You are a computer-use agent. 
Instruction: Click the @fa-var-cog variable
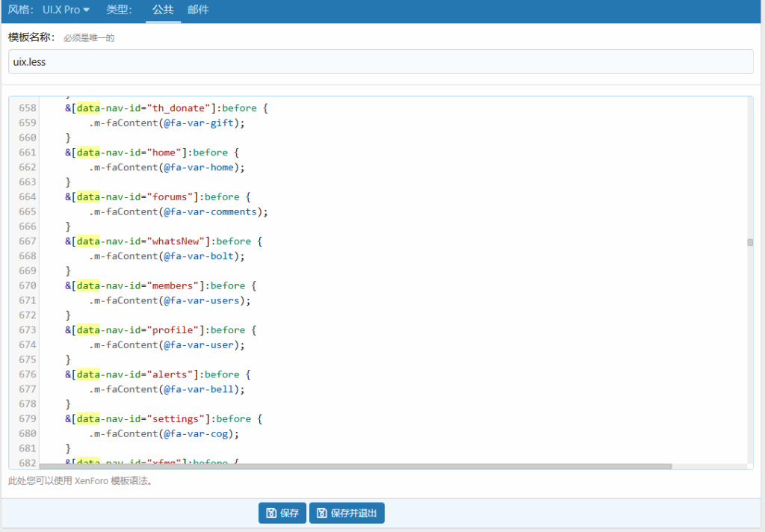[x=197, y=433]
